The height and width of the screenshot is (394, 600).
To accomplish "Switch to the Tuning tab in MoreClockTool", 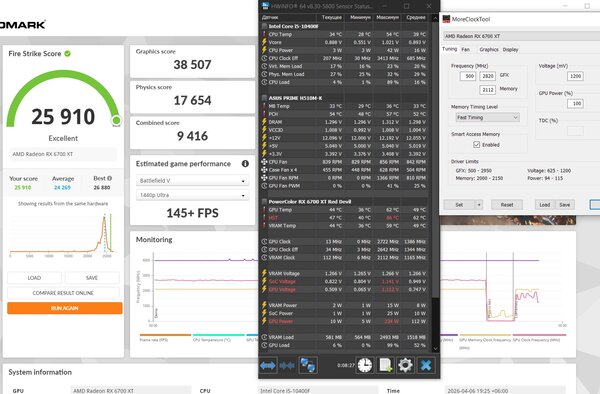I will (x=449, y=49).
